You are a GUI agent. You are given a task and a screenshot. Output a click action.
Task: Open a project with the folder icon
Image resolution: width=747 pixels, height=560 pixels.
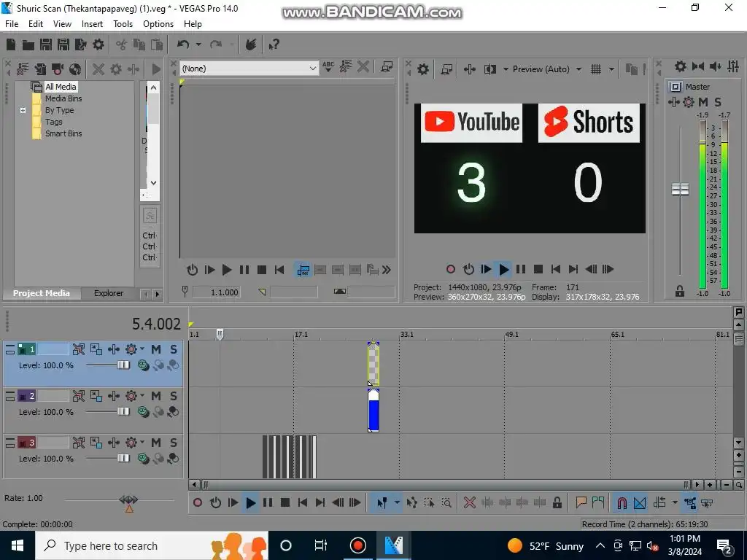28,44
